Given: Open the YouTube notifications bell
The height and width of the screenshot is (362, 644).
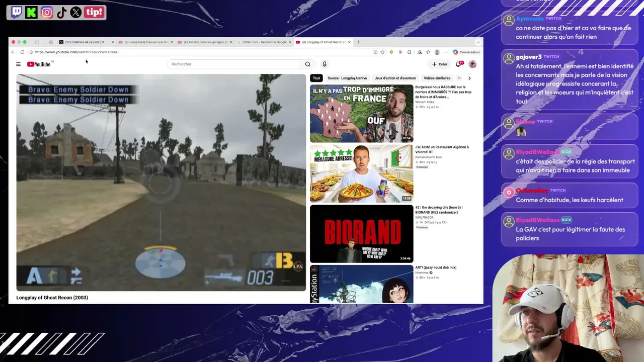Looking at the screenshot, I should [x=458, y=64].
